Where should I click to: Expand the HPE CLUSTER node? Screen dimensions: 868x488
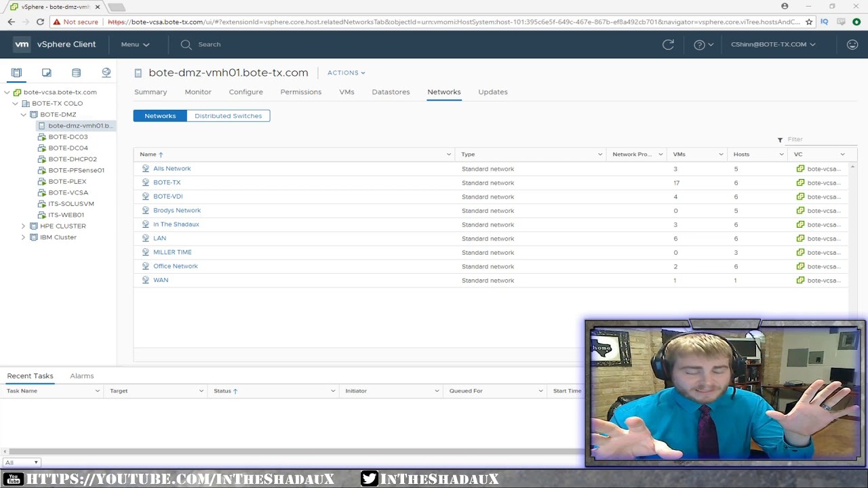point(23,226)
